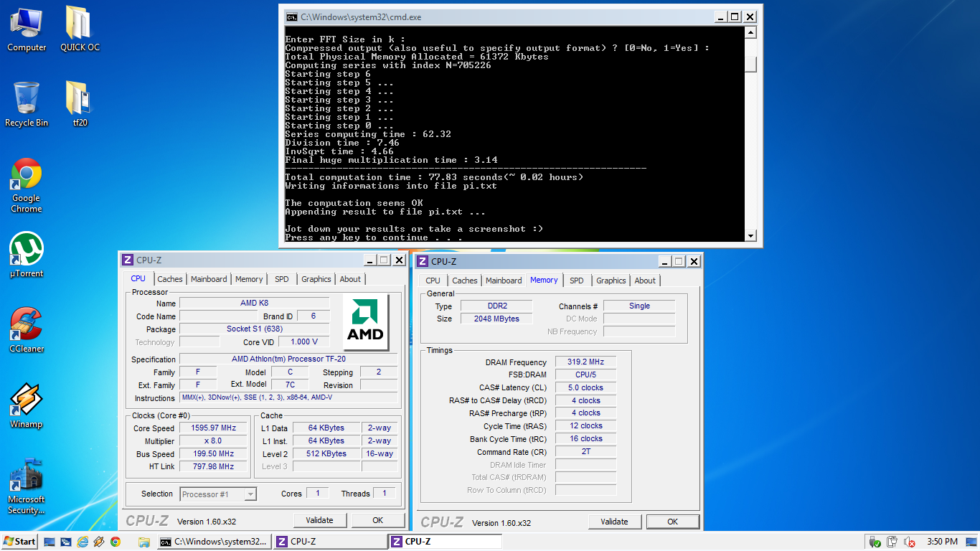
Task: Open the Processor #1 selection dropdown
Action: [218, 494]
